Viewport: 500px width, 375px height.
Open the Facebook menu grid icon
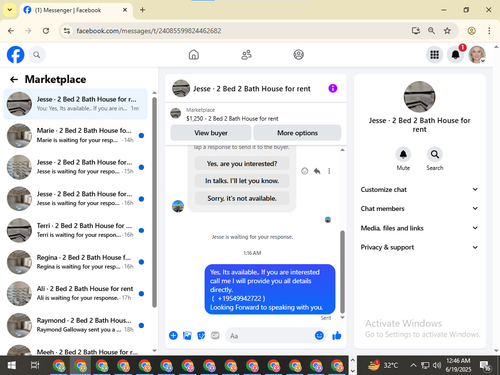tap(434, 55)
